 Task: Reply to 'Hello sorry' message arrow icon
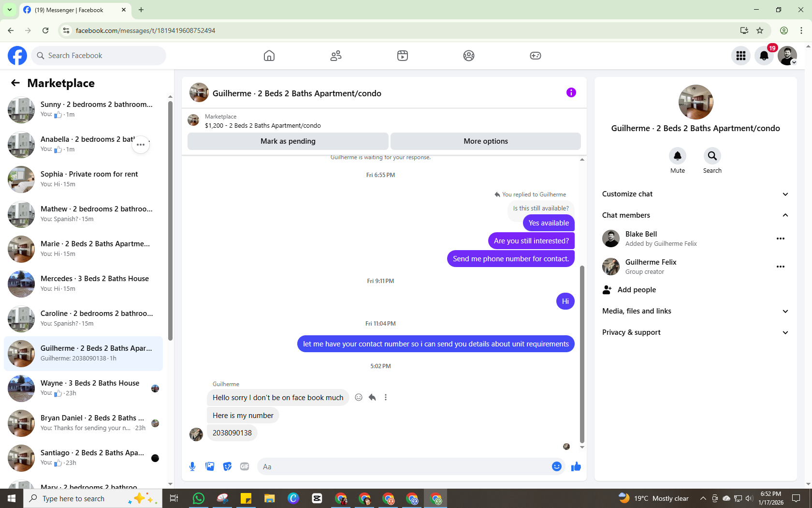[x=372, y=397]
